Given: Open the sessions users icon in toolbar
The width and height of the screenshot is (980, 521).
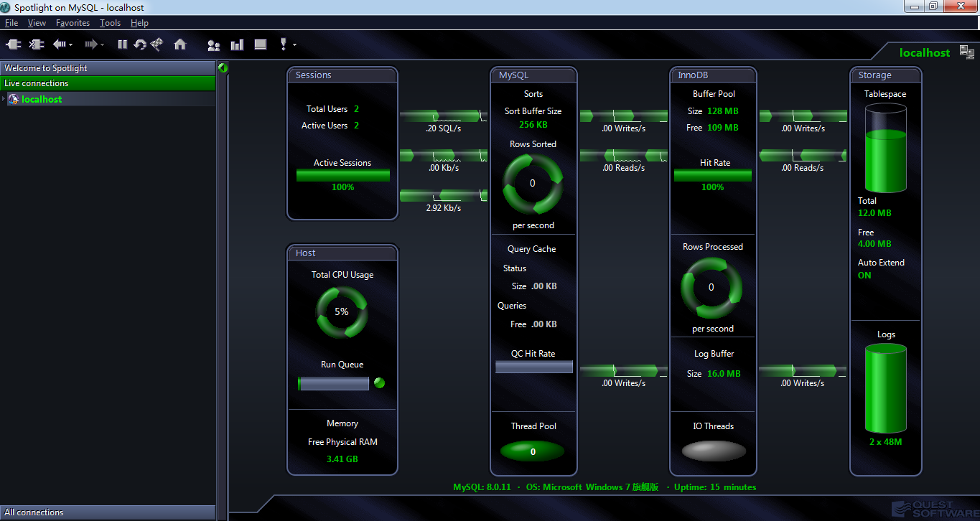Looking at the screenshot, I should (213, 45).
